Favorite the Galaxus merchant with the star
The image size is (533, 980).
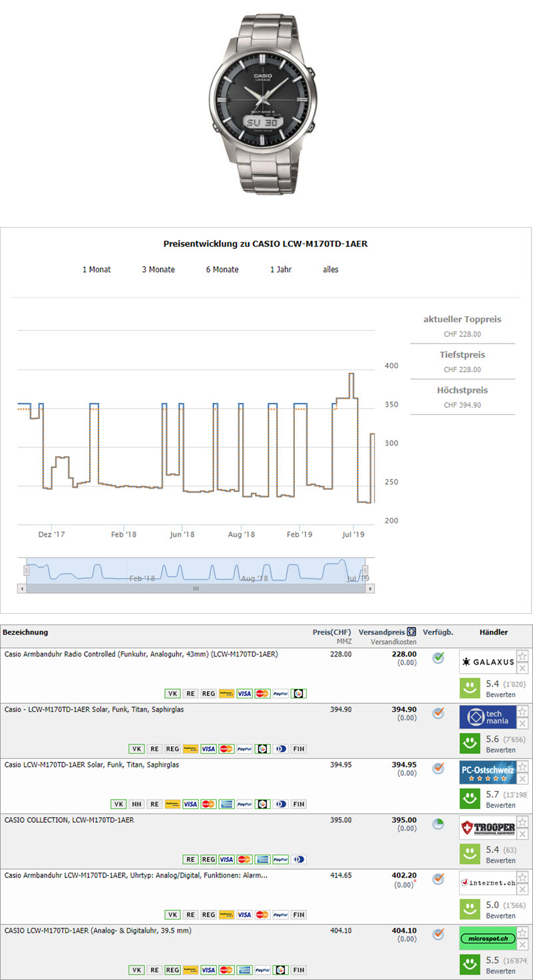(522, 656)
